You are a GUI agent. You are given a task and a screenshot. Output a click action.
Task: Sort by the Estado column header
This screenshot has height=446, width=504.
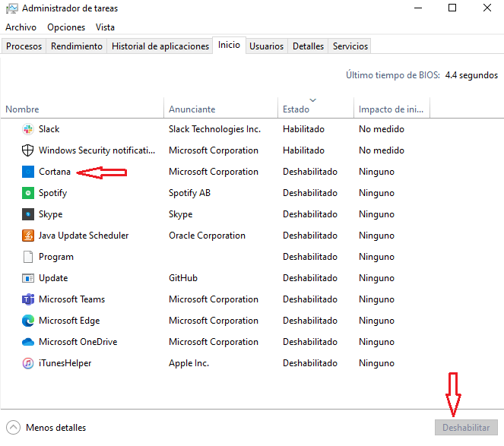[x=315, y=109]
